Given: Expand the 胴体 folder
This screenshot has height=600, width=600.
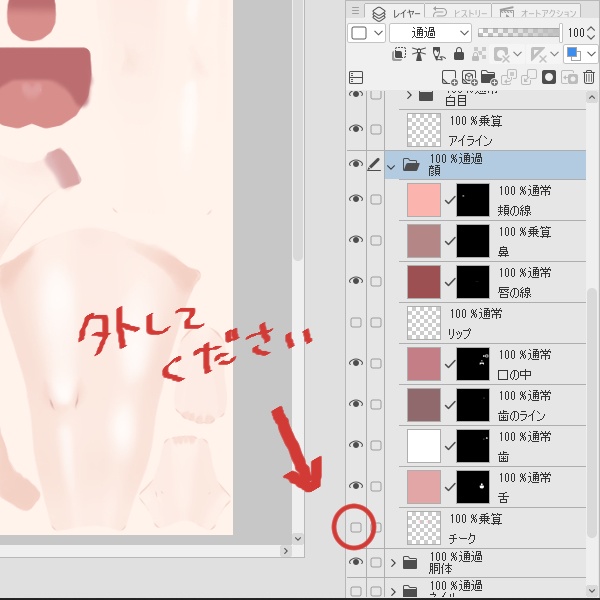Looking at the screenshot, I should tap(393, 562).
